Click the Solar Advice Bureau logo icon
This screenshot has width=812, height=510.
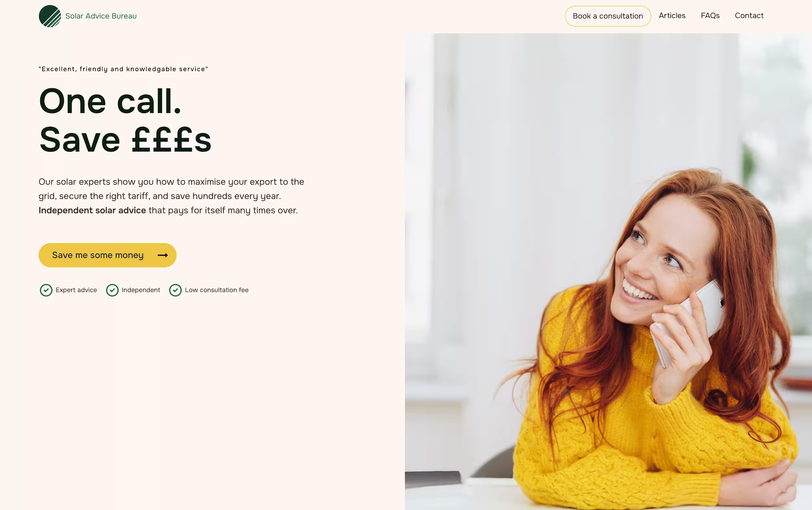tap(50, 16)
